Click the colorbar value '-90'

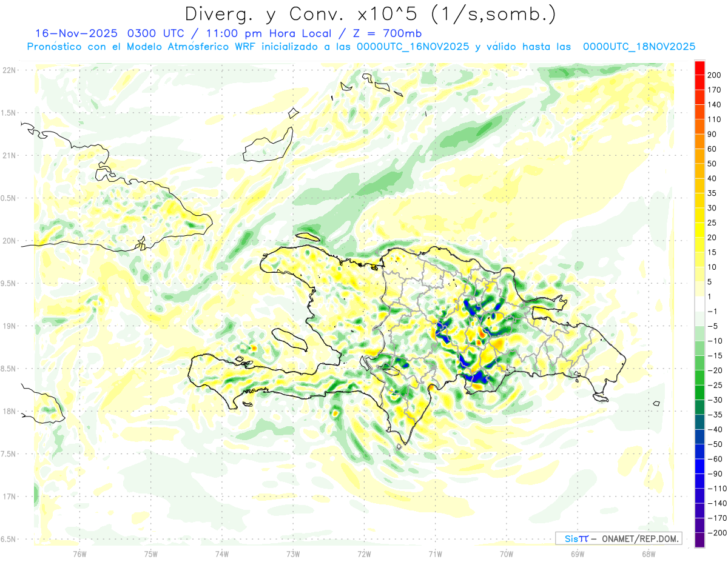coord(714,473)
